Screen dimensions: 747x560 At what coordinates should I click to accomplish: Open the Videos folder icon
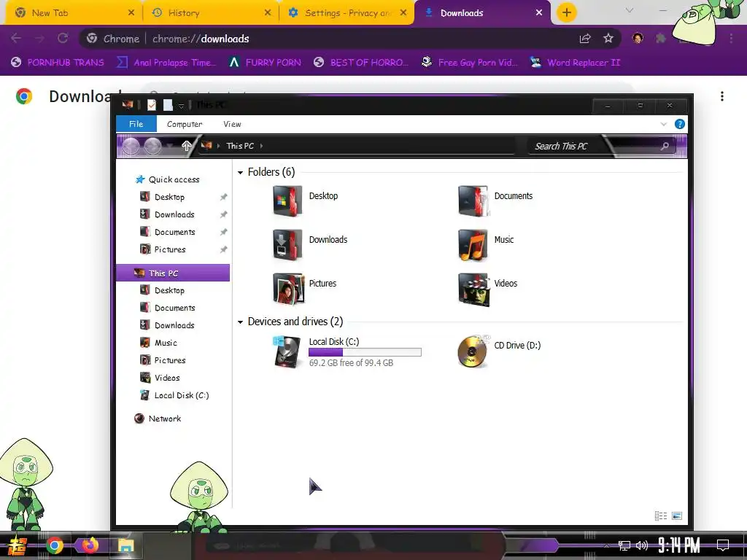tap(473, 289)
